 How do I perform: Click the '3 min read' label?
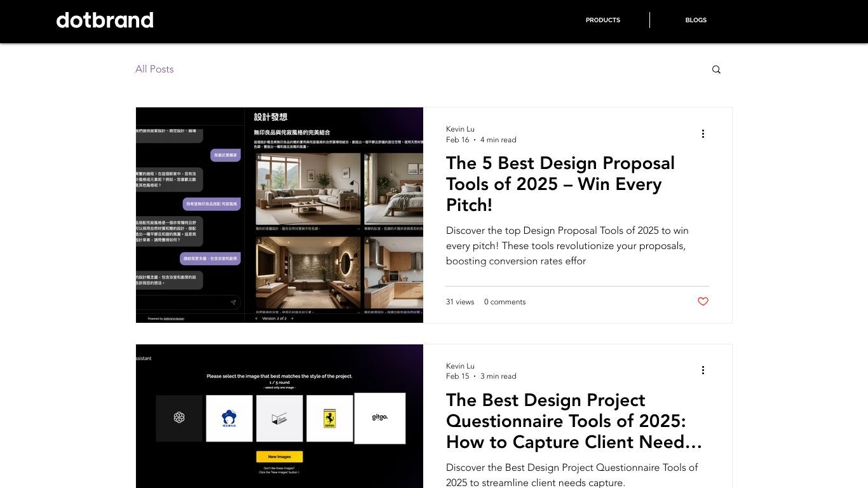click(498, 376)
